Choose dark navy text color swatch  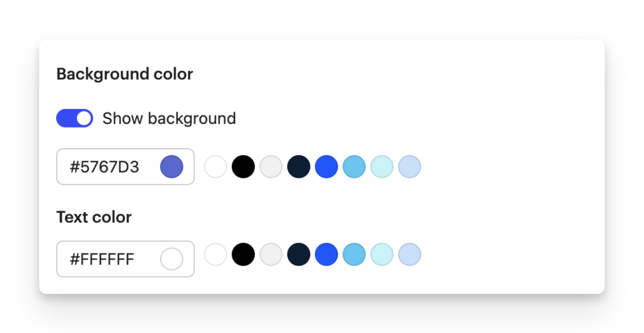(299, 255)
